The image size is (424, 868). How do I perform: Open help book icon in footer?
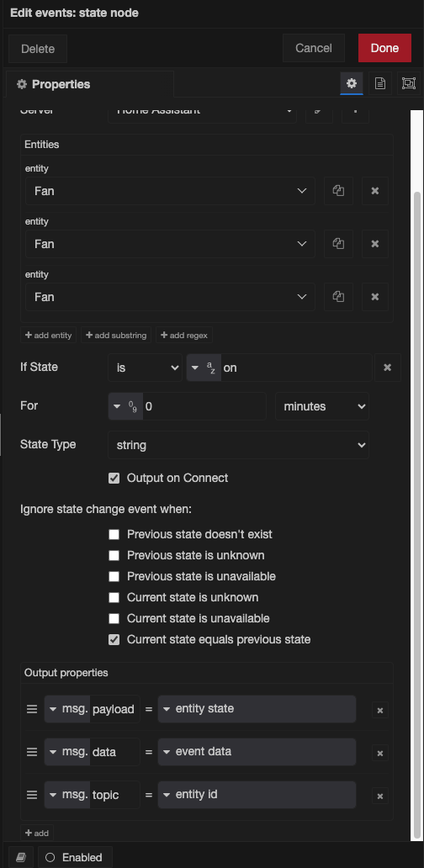pos(21,857)
